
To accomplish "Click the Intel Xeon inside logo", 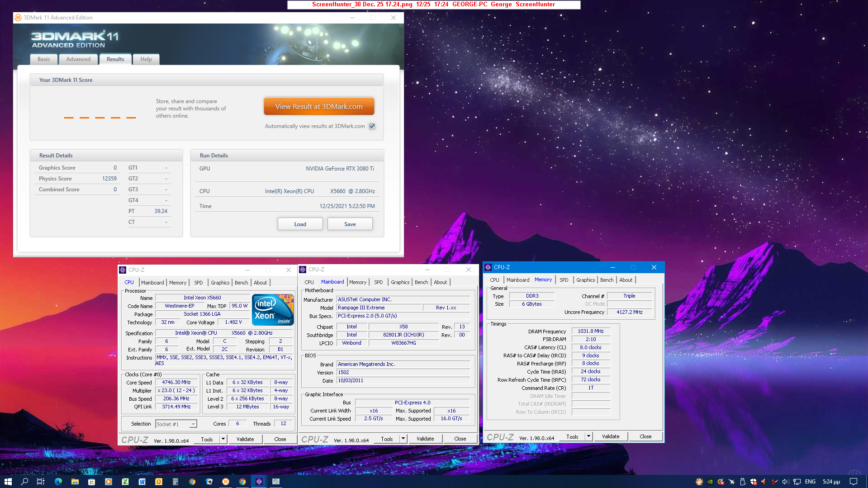I will coord(273,310).
